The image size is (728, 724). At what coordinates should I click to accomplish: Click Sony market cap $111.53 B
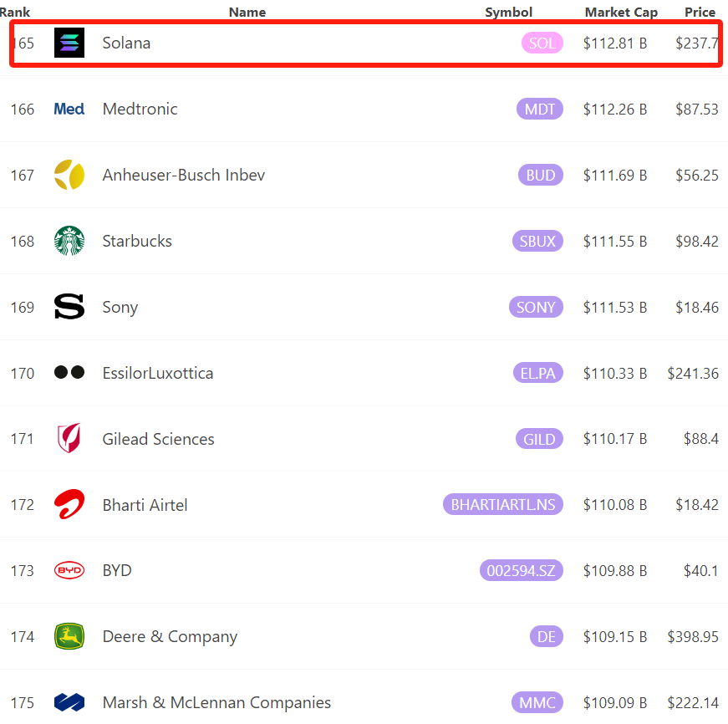[615, 307]
